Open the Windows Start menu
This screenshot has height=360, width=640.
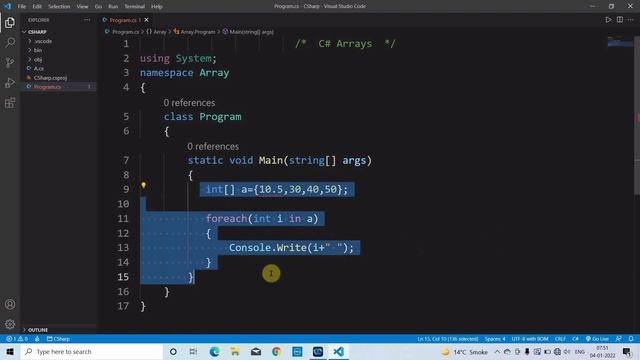pyautogui.click(x=10, y=351)
